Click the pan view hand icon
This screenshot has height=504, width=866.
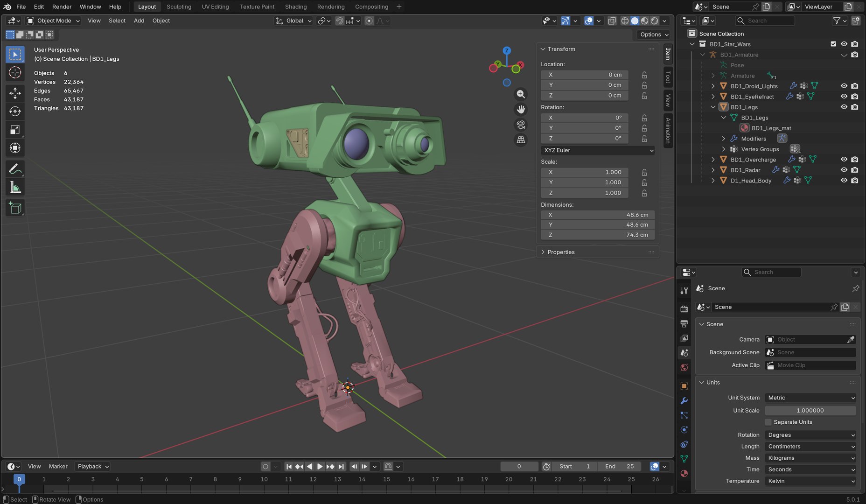tap(521, 109)
